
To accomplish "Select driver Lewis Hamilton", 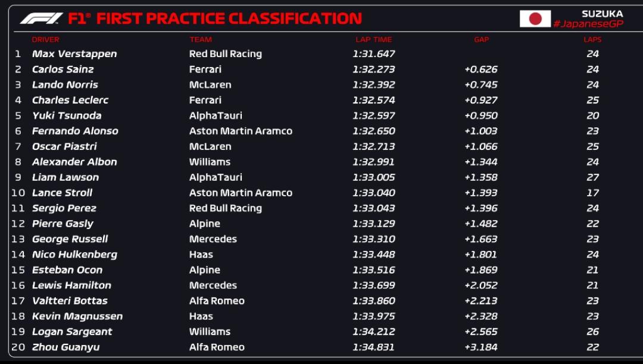I will [71, 285].
